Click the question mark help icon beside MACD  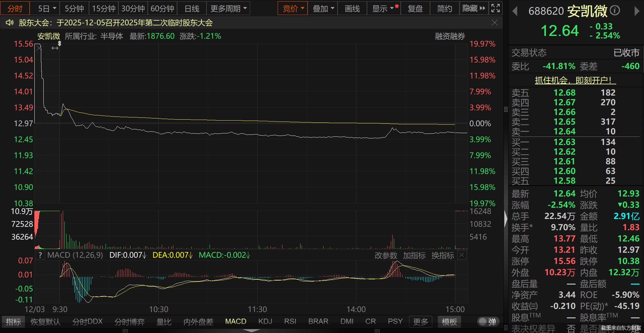click(x=40, y=255)
